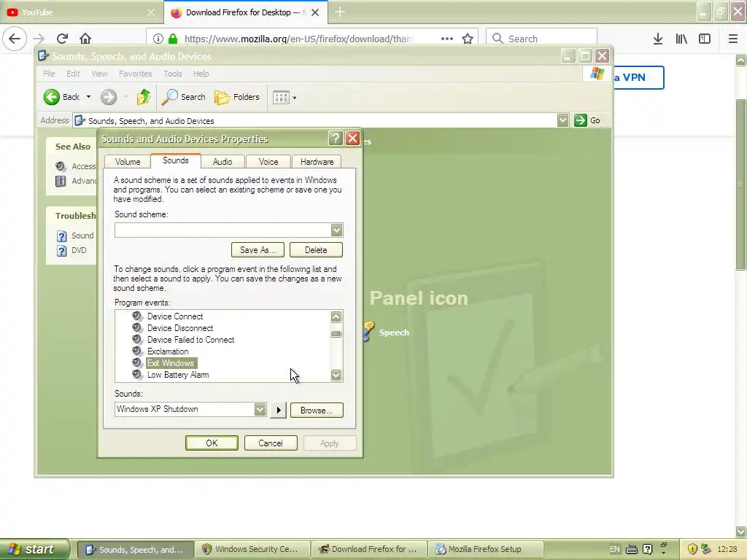Open the Edit menu in Explorer
Image resolution: width=747 pixels, height=560 pixels.
(x=73, y=74)
